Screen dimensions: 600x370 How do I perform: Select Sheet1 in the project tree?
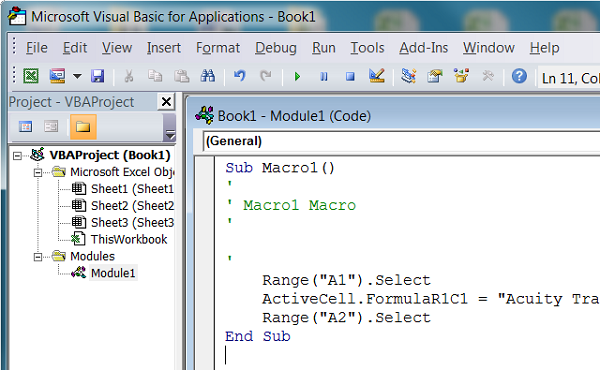click(132, 189)
